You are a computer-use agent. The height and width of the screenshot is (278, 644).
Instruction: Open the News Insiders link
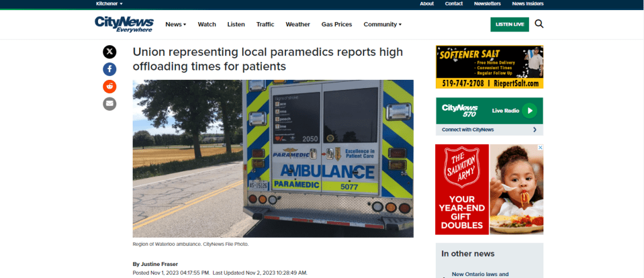tap(528, 4)
